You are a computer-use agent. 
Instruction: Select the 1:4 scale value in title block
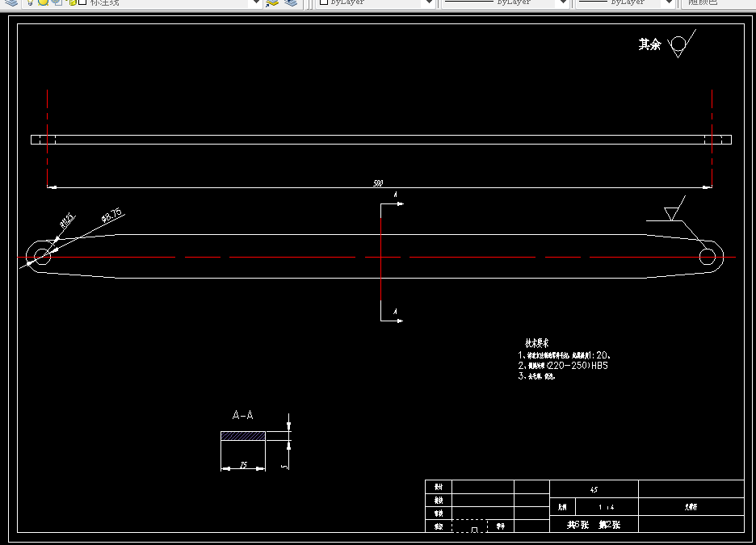(x=607, y=507)
